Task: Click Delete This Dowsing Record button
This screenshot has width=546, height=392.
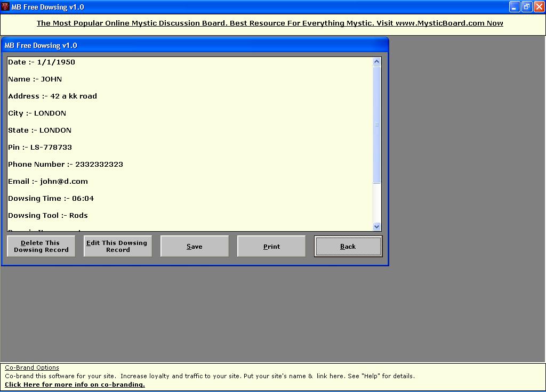Action: pyautogui.click(x=41, y=246)
